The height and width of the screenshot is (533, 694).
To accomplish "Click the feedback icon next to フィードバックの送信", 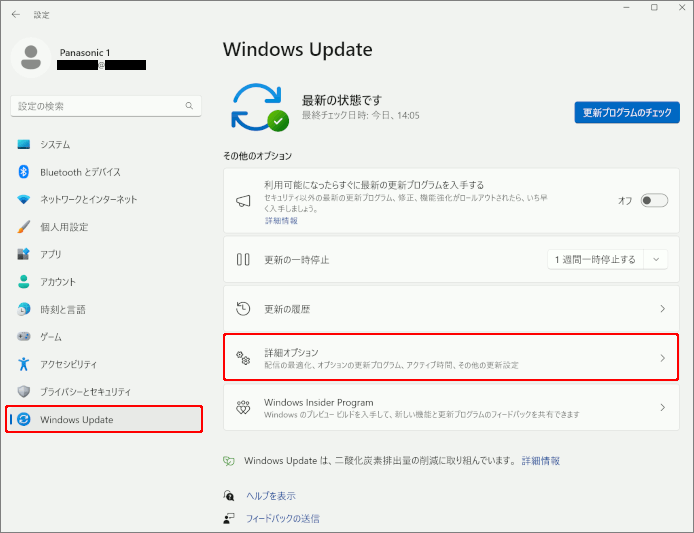I will tap(228, 518).
